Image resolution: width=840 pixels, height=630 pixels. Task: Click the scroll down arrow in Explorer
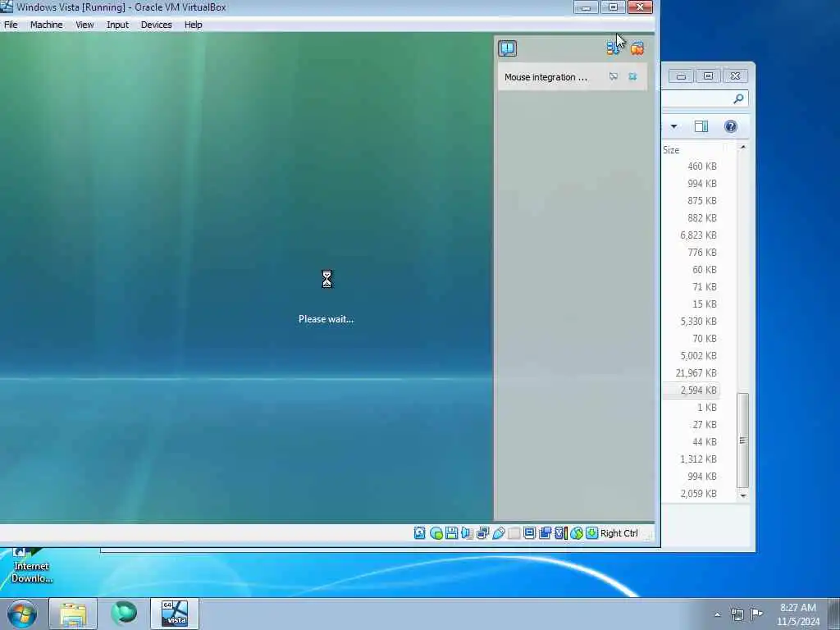(743, 495)
